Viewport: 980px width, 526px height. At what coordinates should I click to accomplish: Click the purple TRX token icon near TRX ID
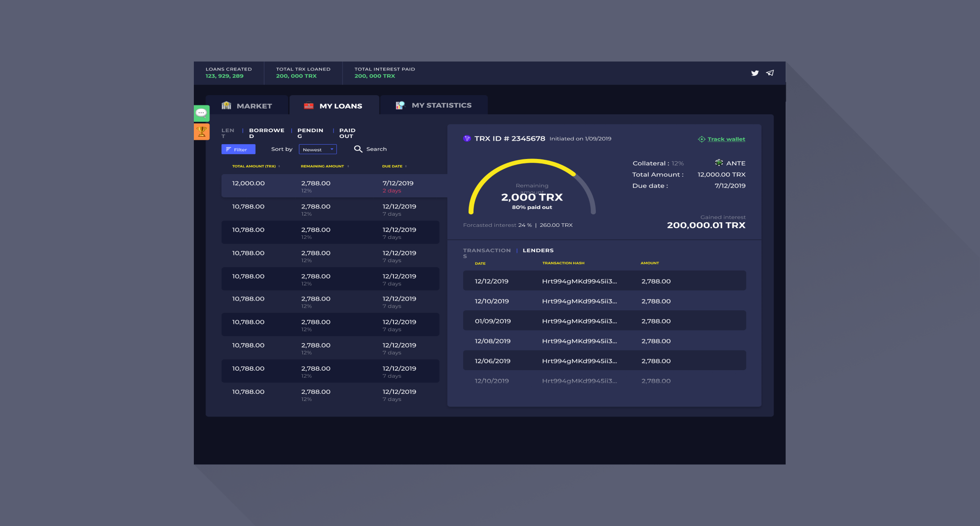pos(466,138)
